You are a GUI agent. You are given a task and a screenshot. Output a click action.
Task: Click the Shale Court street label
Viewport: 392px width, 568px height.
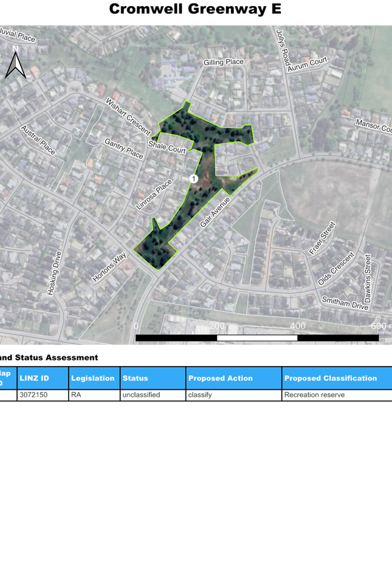click(x=167, y=147)
